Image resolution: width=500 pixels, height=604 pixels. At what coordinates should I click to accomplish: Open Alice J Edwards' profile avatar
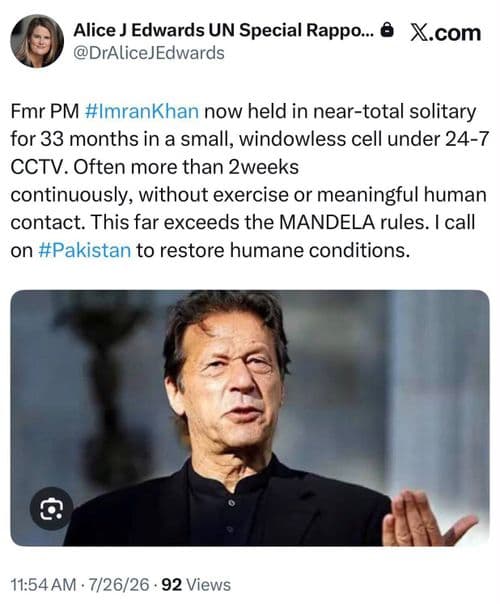click(x=37, y=41)
